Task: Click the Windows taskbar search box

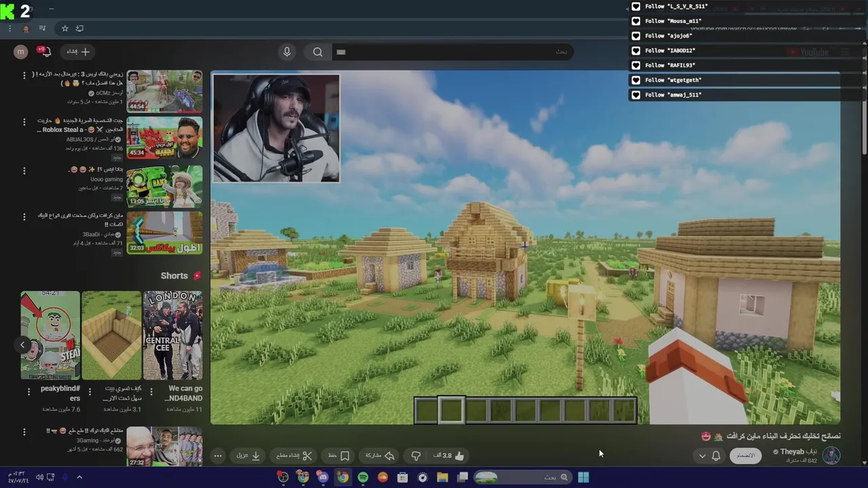Action: tap(522, 477)
